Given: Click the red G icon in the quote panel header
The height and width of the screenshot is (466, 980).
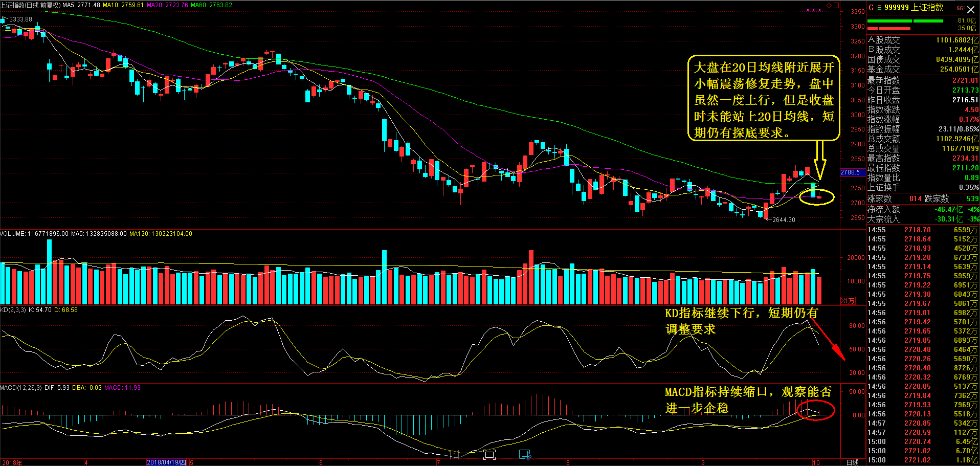Looking at the screenshot, I should click(871, 8).
